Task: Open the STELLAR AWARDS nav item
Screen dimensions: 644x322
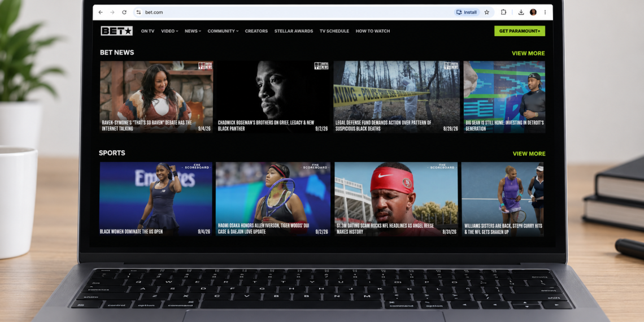Action: 294,31
